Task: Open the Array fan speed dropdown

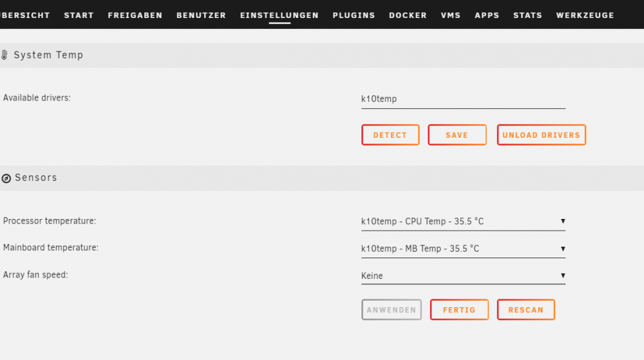Action: [x=463, y=276]
